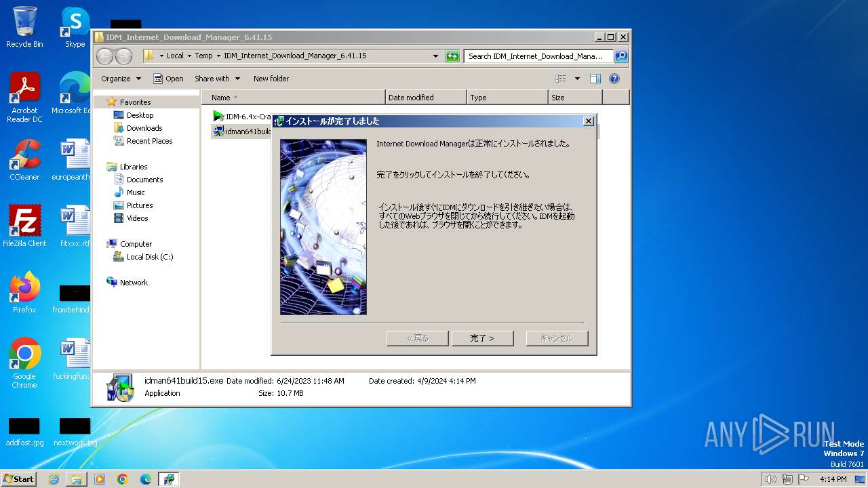Change view with the Explorer views icon

[x=561, y=79]
